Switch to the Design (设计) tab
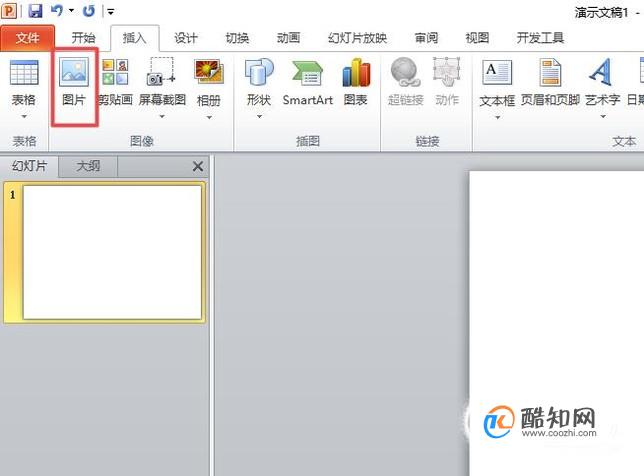Image resolution: width=644 pixels, height=476 pixels. click(186, 38)
